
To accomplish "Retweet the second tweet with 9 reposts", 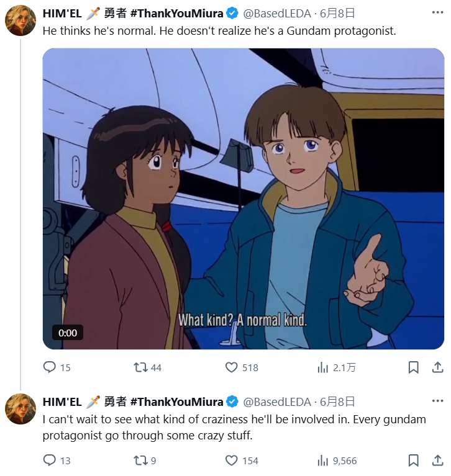I will (x=141, y=460).
